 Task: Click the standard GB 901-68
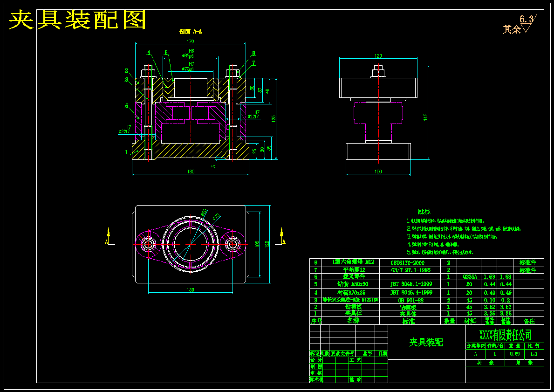410,300
